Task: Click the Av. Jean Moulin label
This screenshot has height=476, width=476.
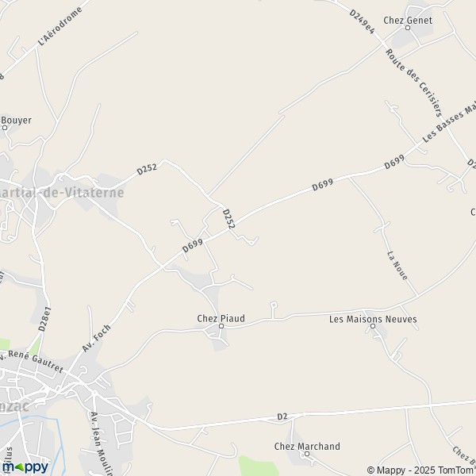Action: 101,443
